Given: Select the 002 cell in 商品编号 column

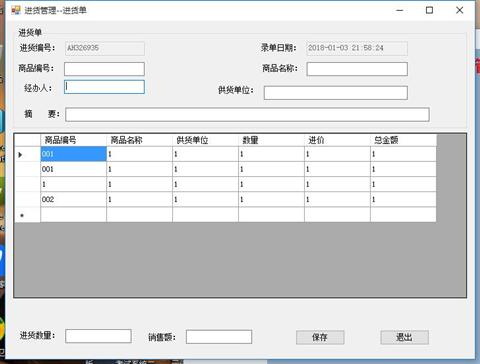Looking at the screenshot, I should [x=73, y=199].
